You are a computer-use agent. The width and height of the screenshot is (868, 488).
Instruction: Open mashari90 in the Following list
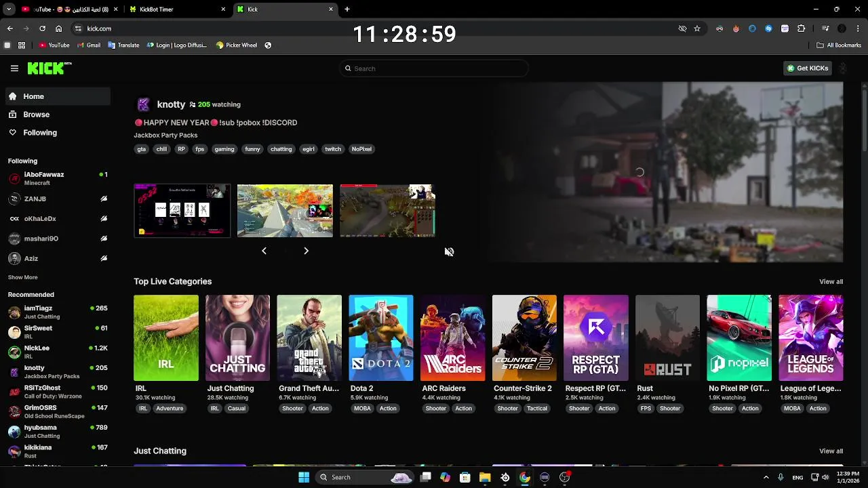[x=58, y=239]
